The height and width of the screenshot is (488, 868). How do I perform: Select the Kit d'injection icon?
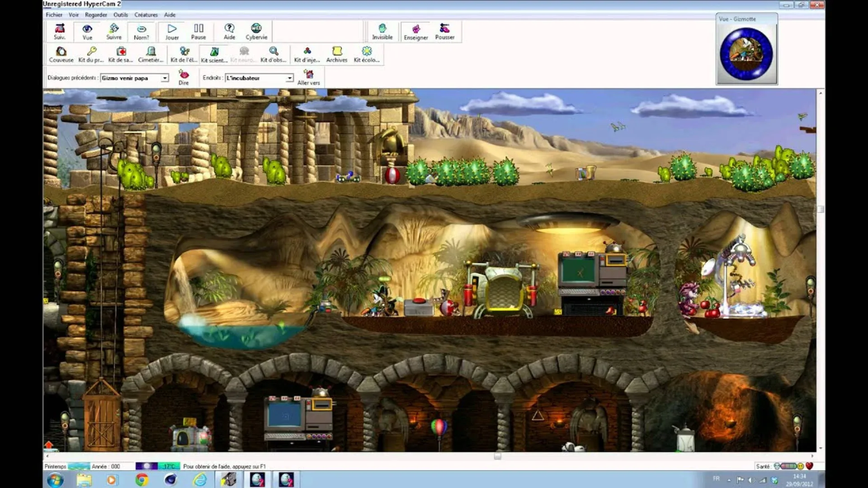click(307, 54)
